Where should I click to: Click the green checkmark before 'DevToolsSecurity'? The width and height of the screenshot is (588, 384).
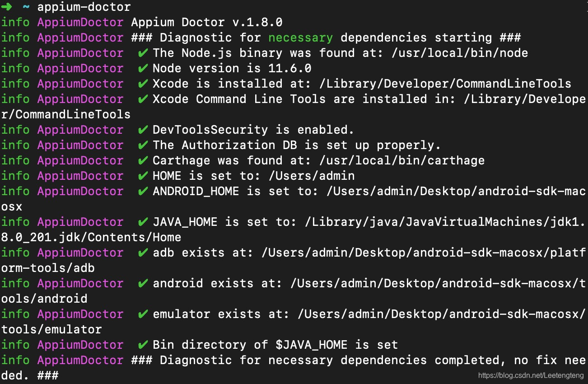[x=143, y=130]
